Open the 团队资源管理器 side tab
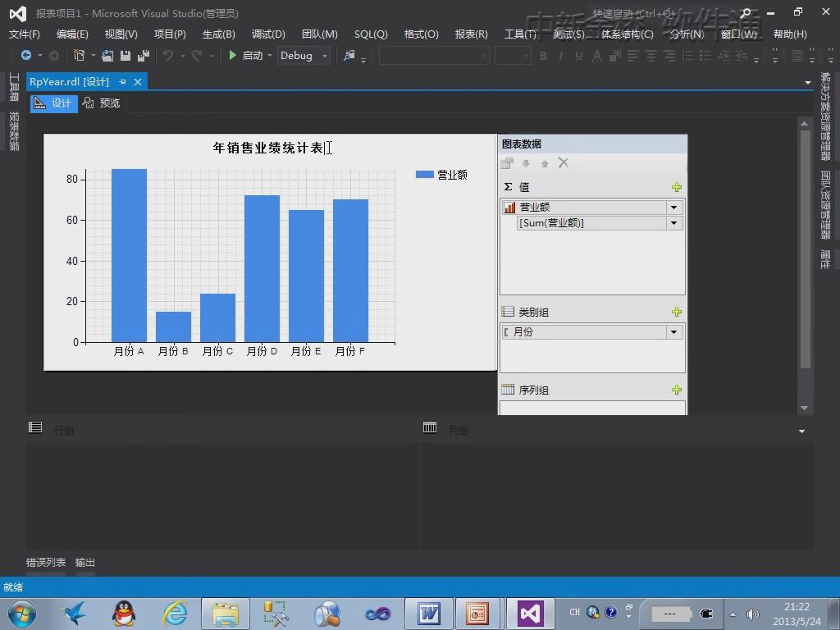Image resolution: width=840 pixels, height=630 pixels. pyautogui.click(x=825, y=206)
